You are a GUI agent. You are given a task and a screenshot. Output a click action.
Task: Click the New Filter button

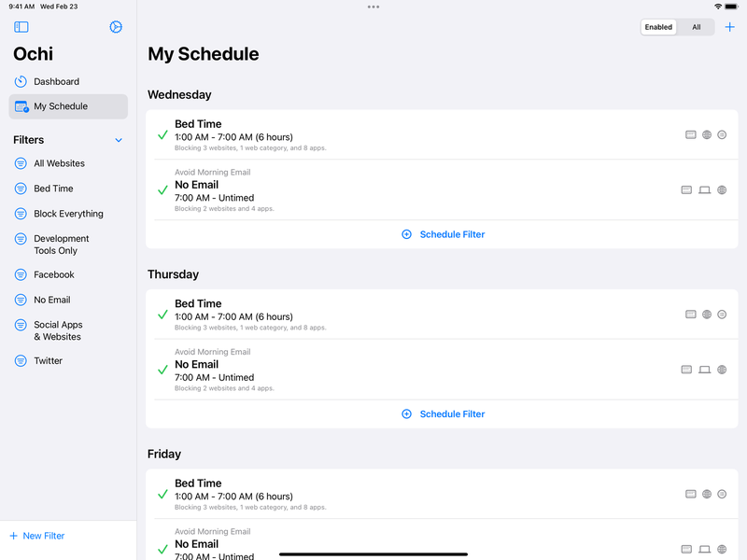pos(37,536)
